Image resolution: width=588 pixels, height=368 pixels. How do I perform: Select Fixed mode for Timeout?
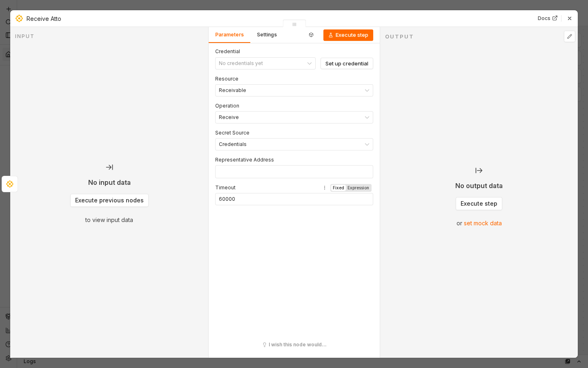click(339, 188)
